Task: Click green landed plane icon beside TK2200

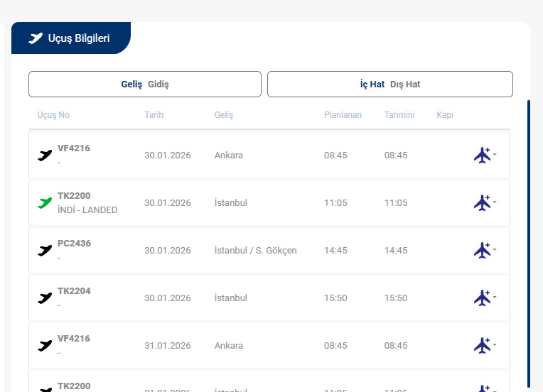Action: (45, 203)
